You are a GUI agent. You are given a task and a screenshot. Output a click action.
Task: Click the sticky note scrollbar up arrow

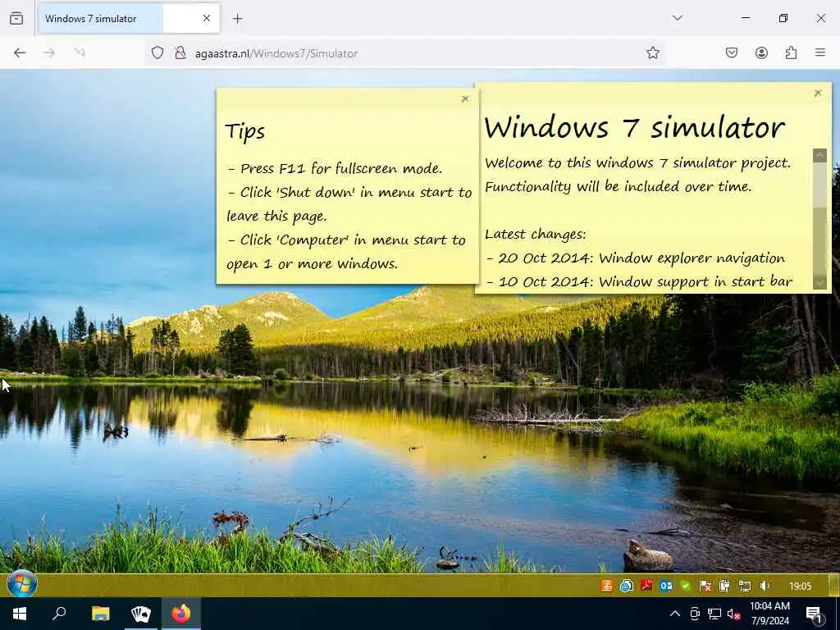pos(819,155)
